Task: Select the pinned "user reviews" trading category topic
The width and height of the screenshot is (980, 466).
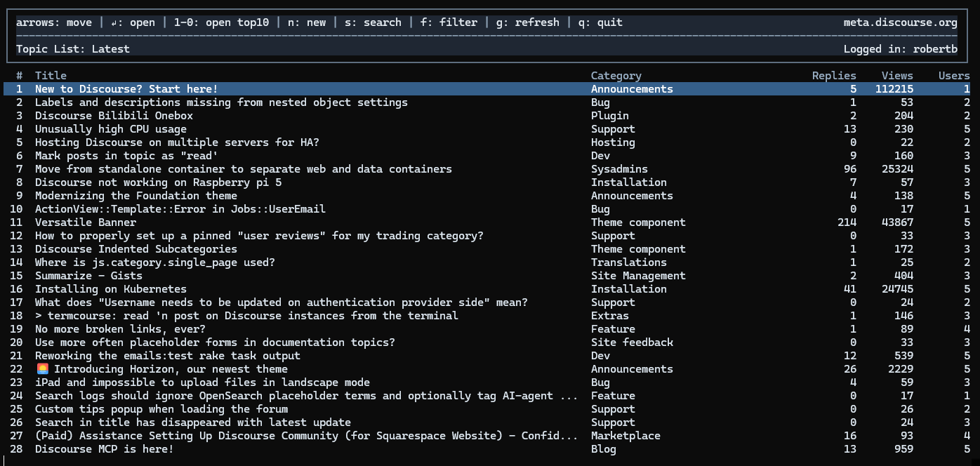Action: pos(259,236)
